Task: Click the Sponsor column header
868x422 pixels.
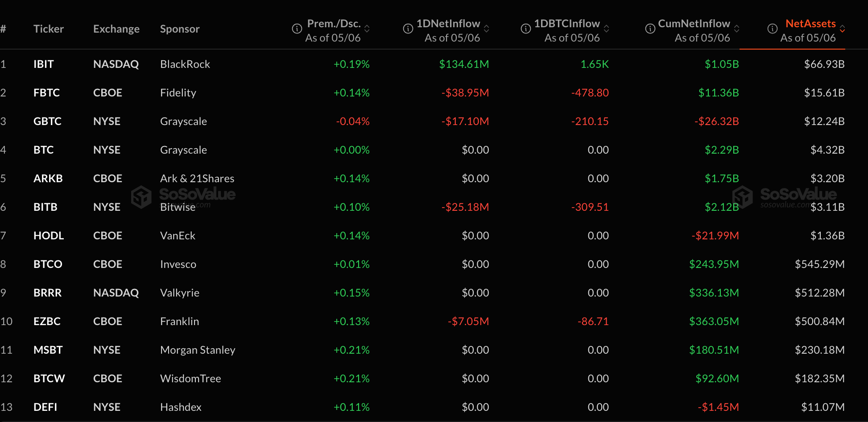Action: 180,29
